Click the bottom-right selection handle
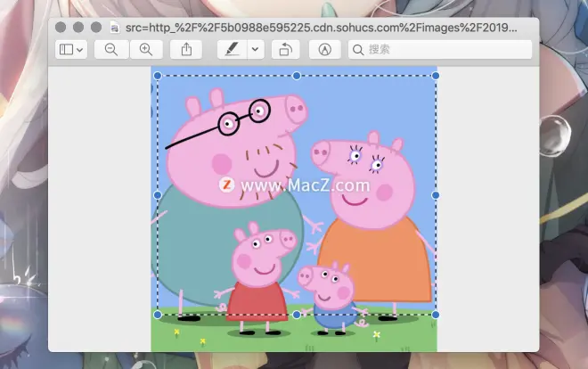The width and height of the screenshot is (588, 369). (x=436, y=315)
